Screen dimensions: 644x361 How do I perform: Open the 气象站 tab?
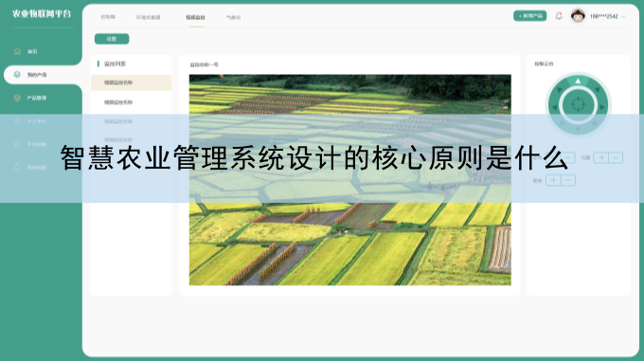[x=233, y=17]
